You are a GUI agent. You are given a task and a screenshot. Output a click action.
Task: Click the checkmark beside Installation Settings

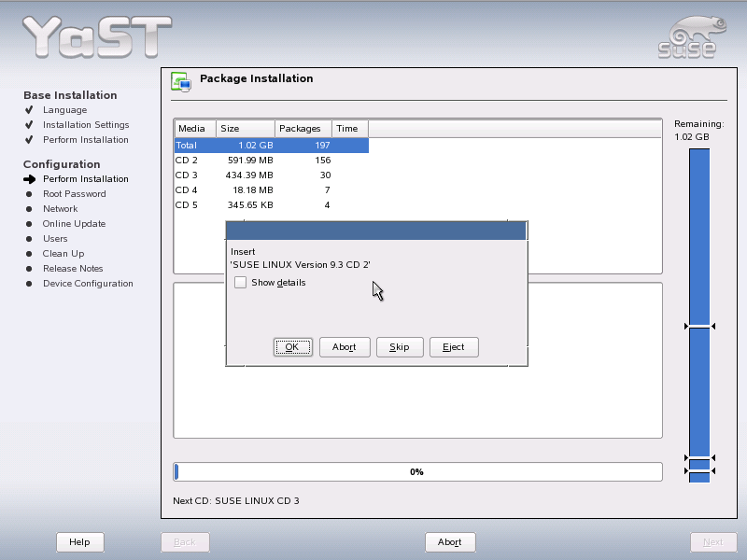point(29,125)
